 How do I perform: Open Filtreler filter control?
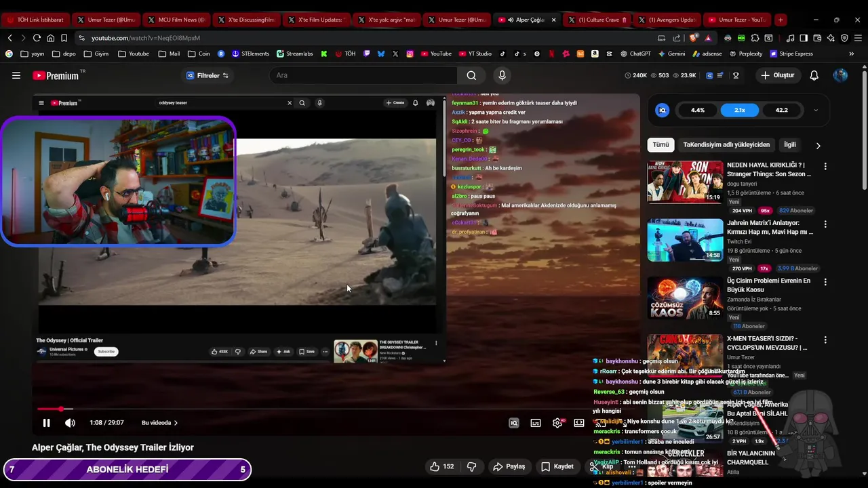click(208, 75)
